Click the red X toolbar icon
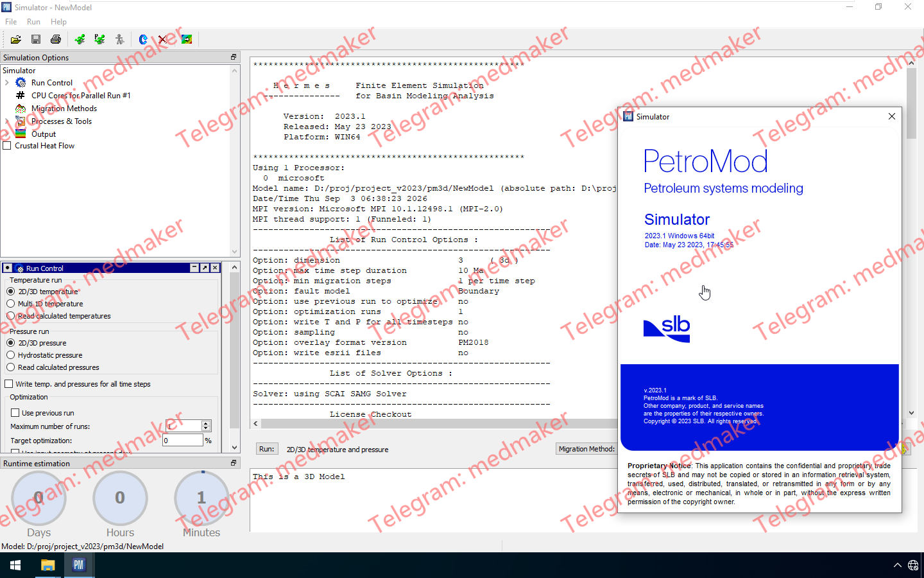 coord(163,40)
